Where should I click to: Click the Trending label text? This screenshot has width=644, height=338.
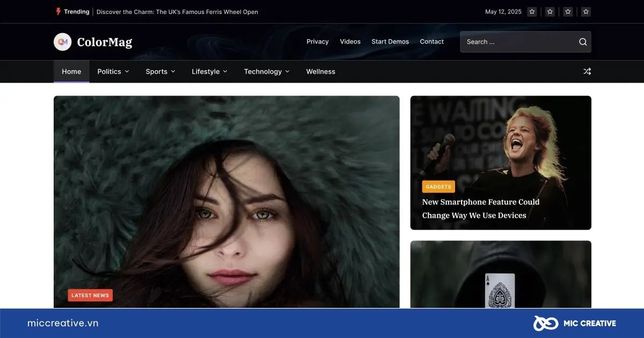coord(77,12)
